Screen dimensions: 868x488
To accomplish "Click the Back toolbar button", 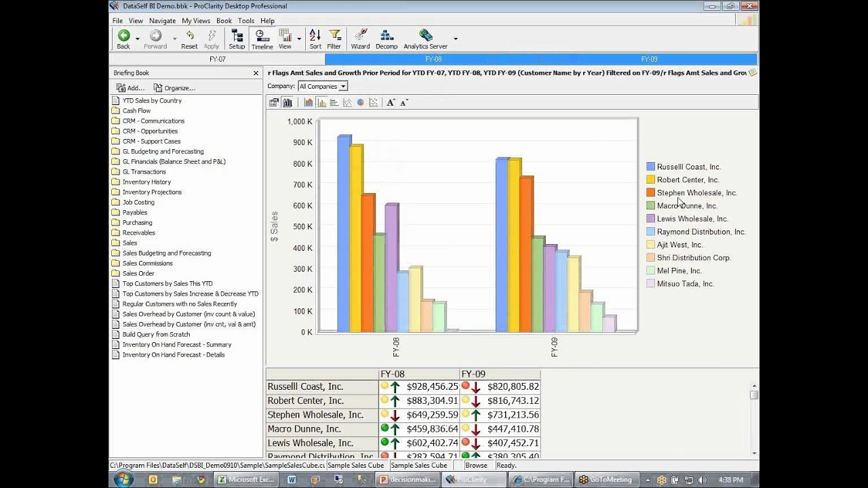I will point(123,39).
